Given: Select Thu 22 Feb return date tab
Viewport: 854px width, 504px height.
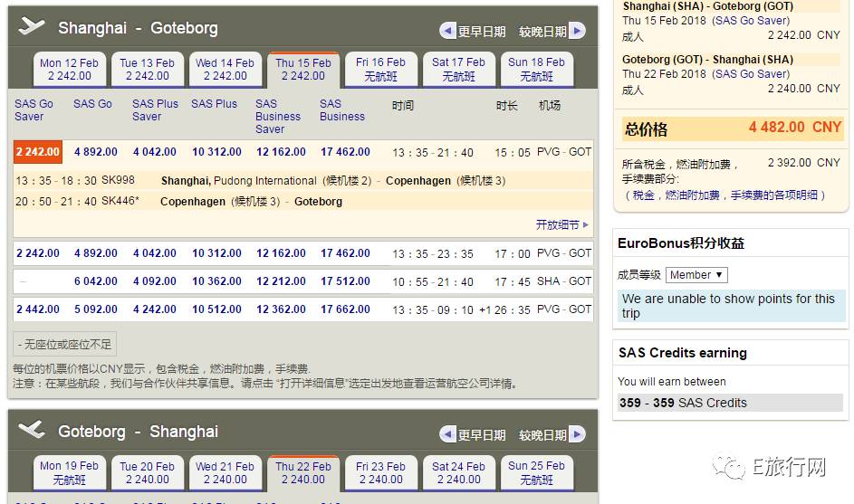Looking at the screenshot, I should point(302,473).
